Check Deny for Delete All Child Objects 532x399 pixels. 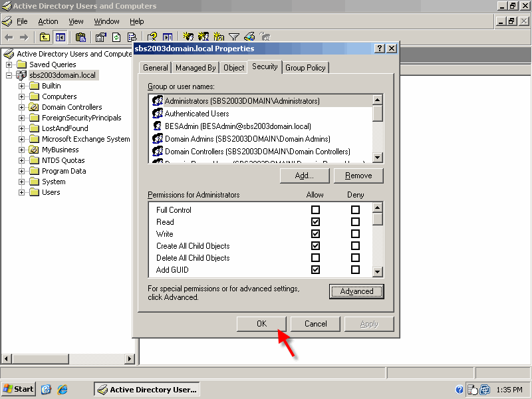355,258
